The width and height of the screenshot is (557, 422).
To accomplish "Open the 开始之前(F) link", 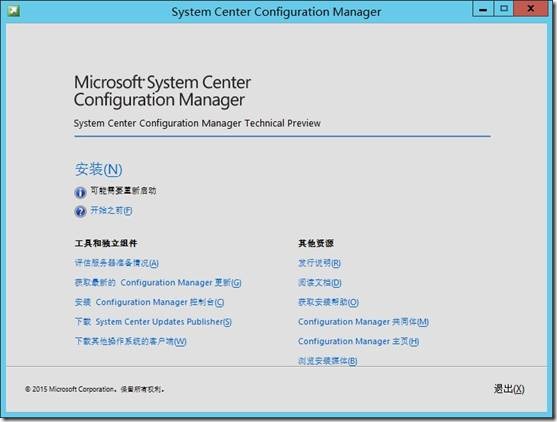I will [111, 211].
